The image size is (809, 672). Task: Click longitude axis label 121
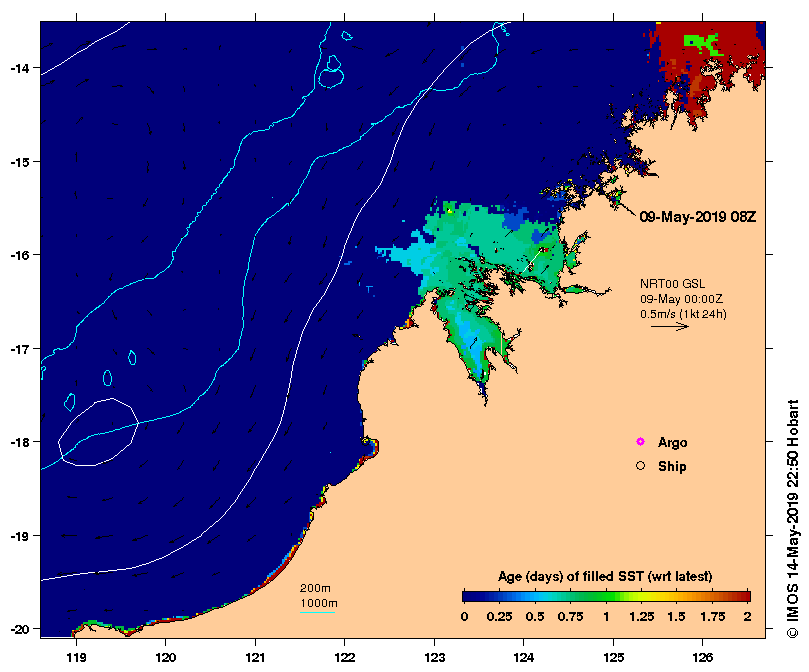255,658
